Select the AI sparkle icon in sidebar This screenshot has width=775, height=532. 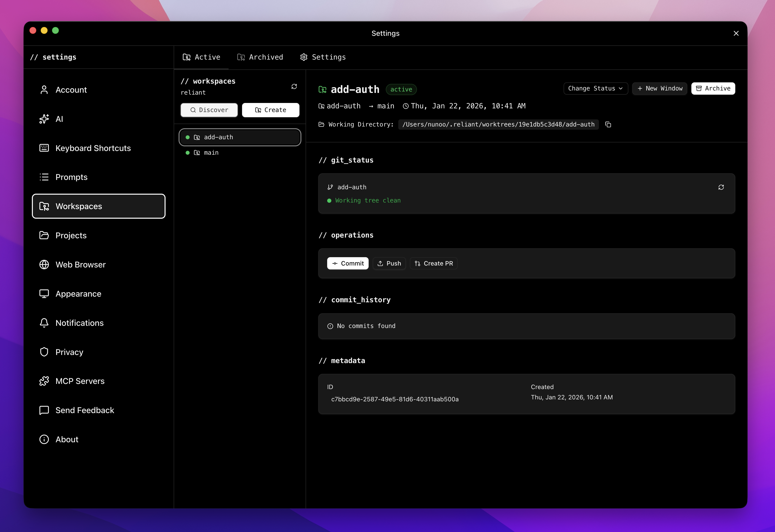pos(44,119)
